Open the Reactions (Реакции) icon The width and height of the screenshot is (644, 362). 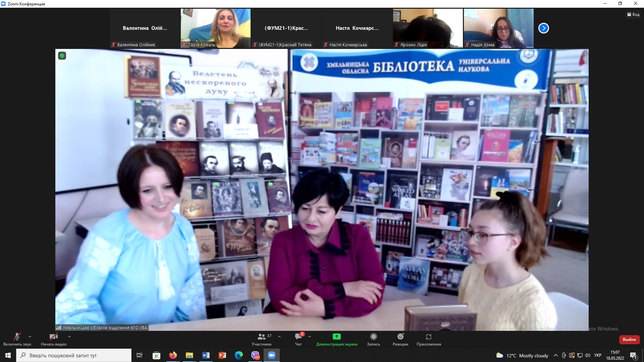click(x=400, y=337)
